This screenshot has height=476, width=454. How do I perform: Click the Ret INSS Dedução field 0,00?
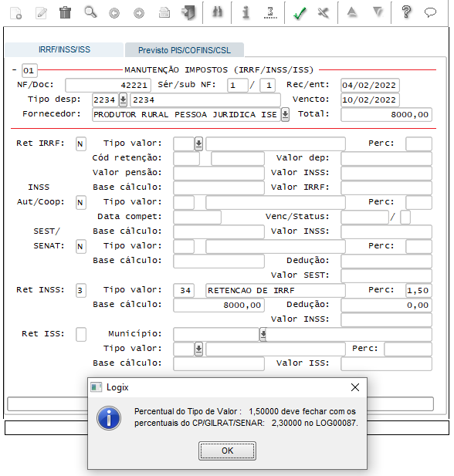386,305
